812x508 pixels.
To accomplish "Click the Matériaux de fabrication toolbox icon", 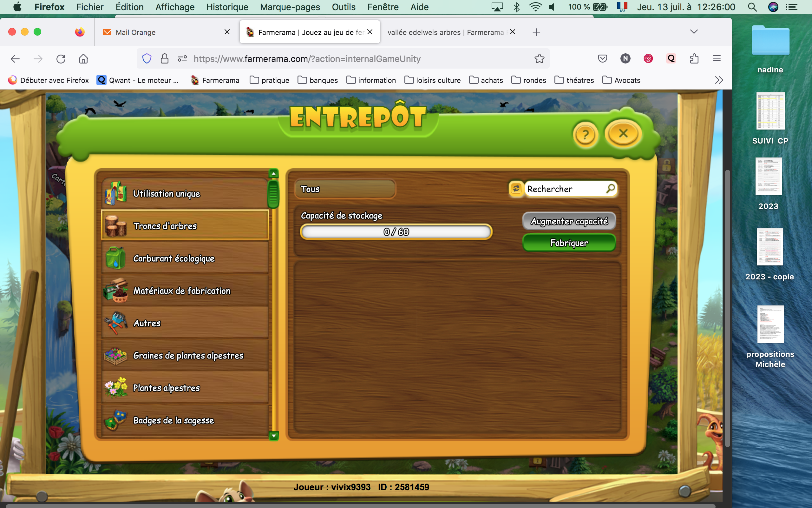I will (x=116, y=290).
